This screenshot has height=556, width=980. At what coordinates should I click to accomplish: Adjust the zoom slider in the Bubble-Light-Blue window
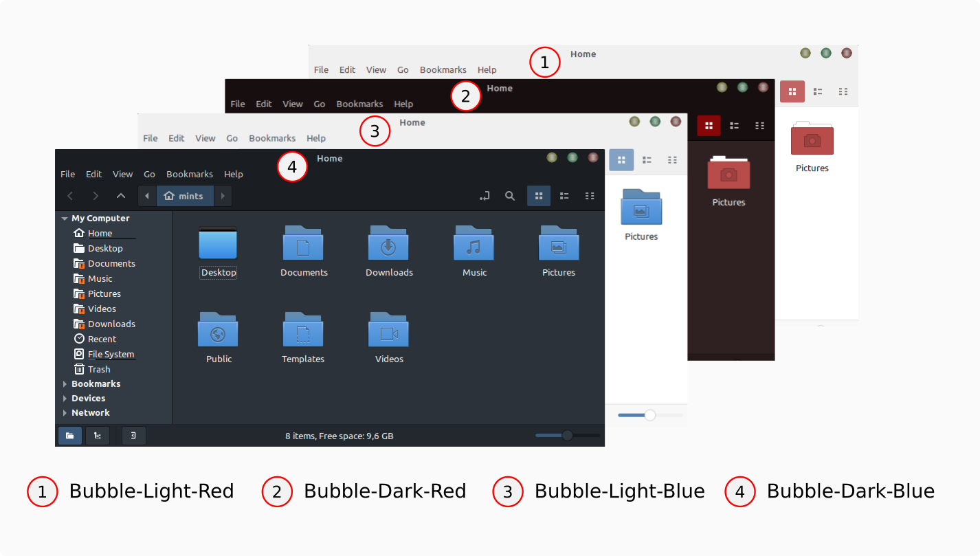coord(650,414)
